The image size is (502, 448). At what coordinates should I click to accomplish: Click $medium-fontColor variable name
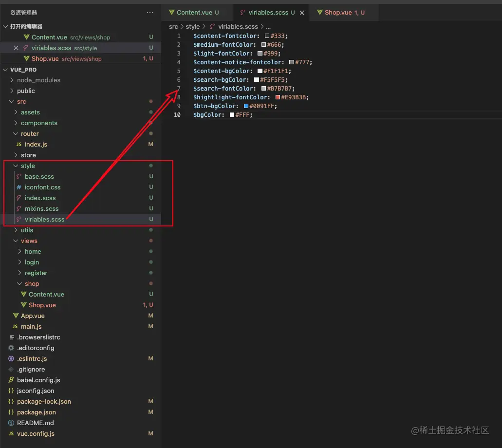(223, 44)
